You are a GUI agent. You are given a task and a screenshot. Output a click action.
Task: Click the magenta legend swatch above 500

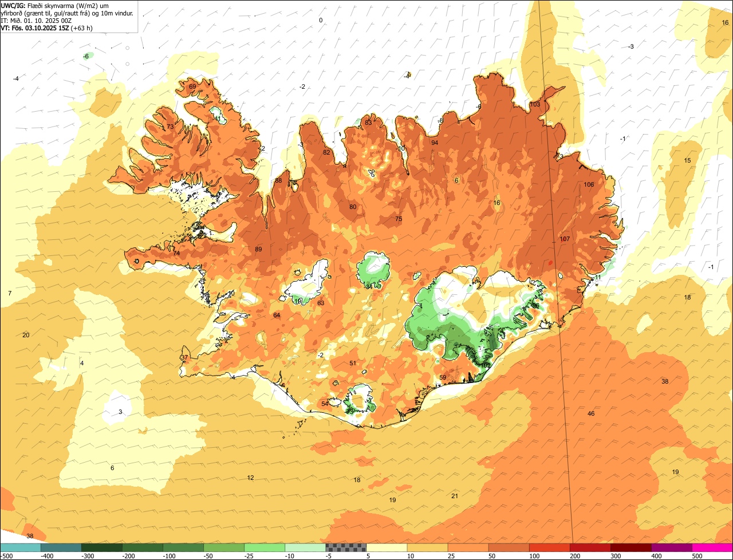pos(712,547)
